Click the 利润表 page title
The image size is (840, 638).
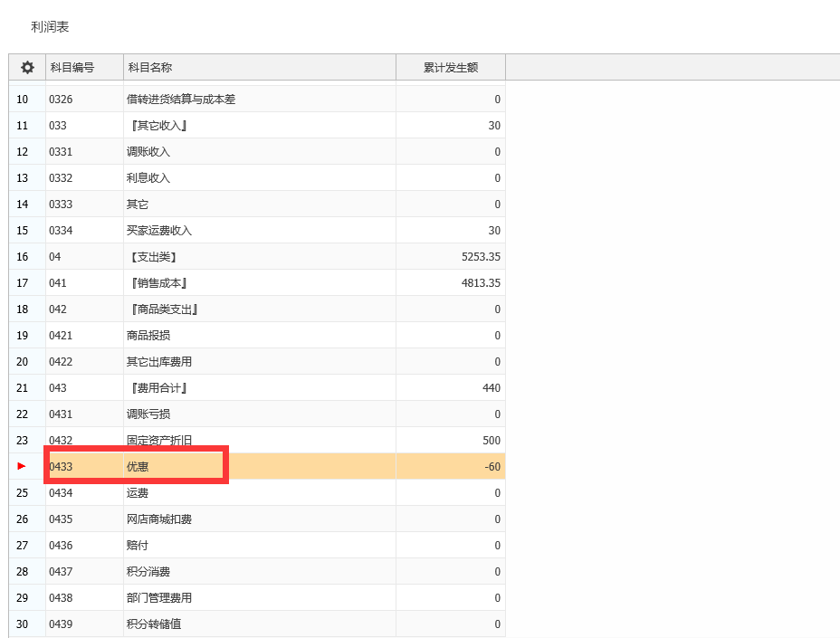coord(50,27)
